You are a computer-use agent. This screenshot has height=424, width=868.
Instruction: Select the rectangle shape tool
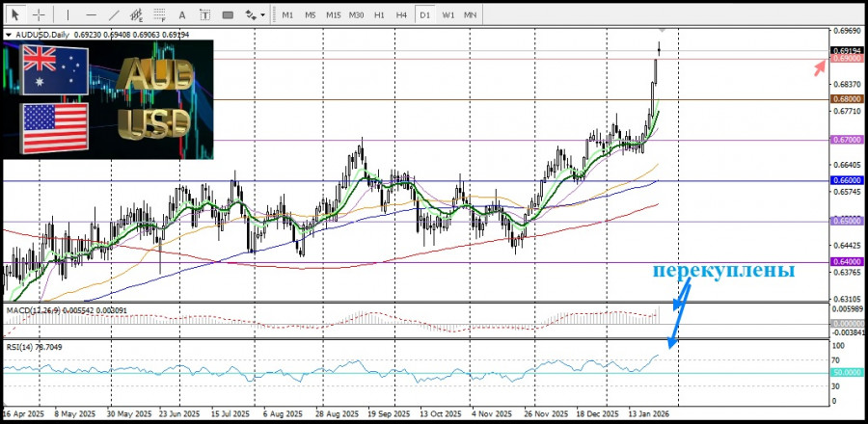pyautogui.click(x=228, y=15)
